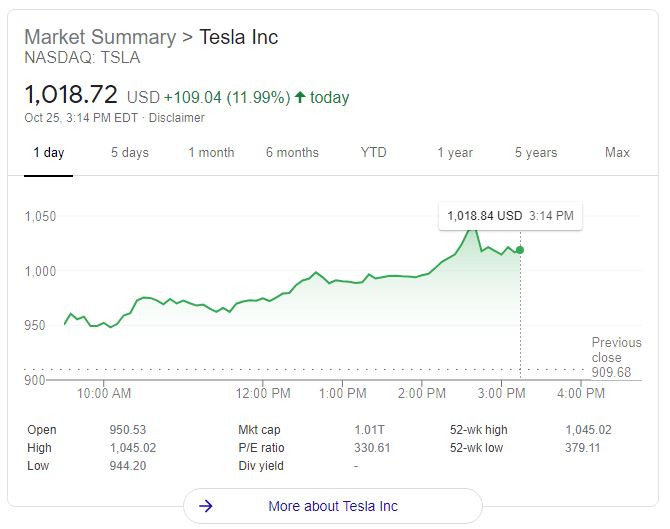
Task: Click the 1,018.84 USD price tooltip
Action: pyautogui.click(x=510, y=215)
